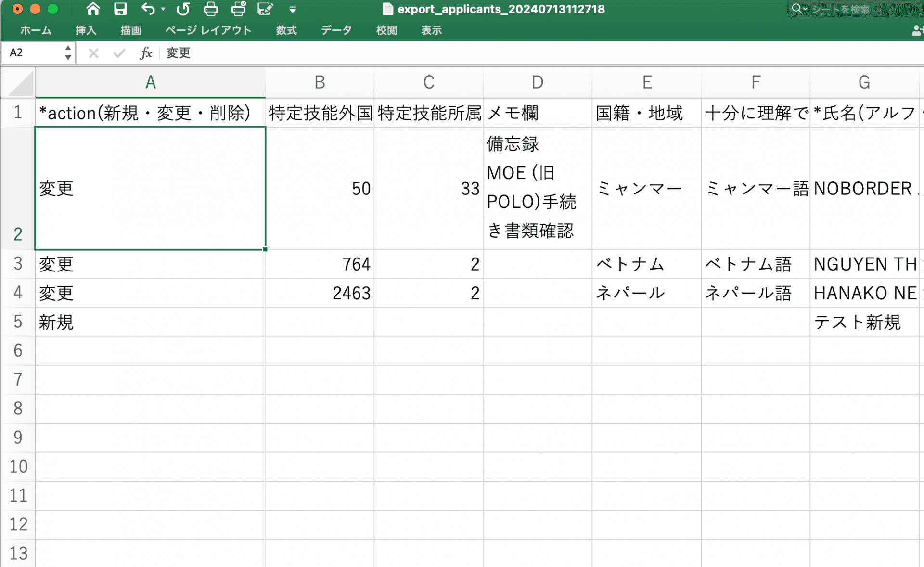The height and width of the screenshot is (567, 924).
Task: Insert function with the fx icon
Action: point(146,53)
